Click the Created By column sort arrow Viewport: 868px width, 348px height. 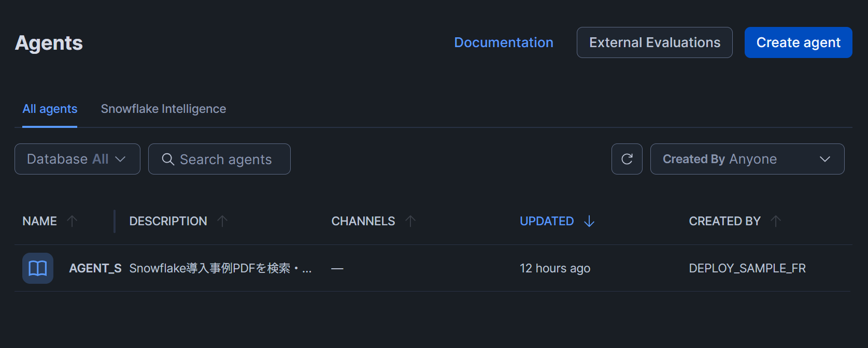click(776, 221)
